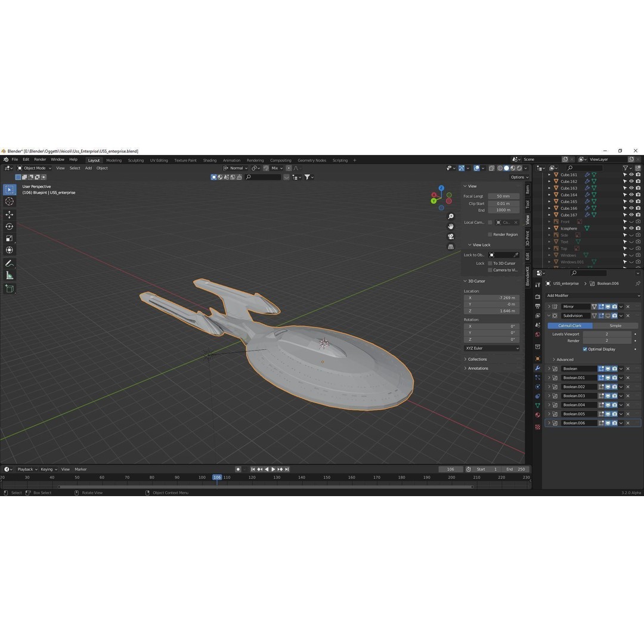Click the pan view hand icon

451,227
